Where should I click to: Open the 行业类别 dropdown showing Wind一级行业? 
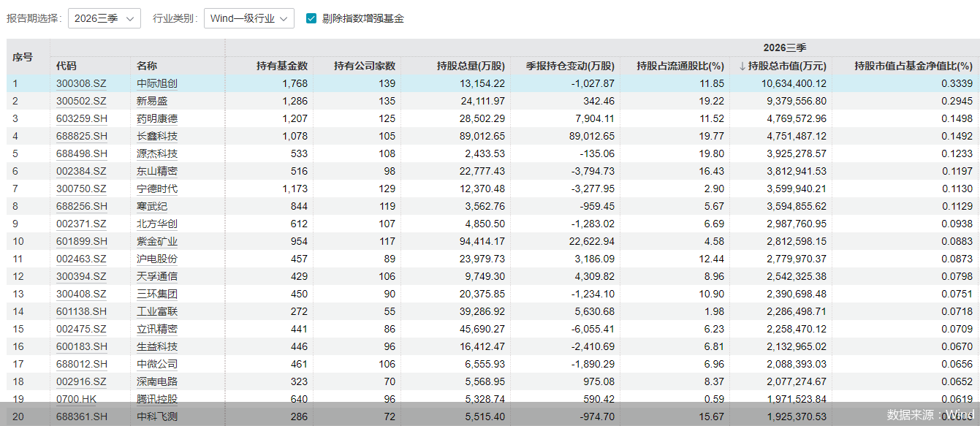click(x=248, y=18)
